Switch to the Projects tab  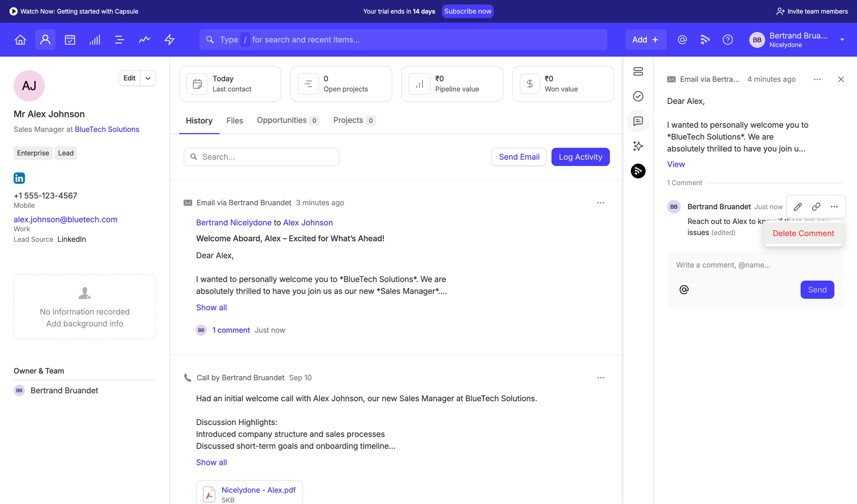[354, 120]
